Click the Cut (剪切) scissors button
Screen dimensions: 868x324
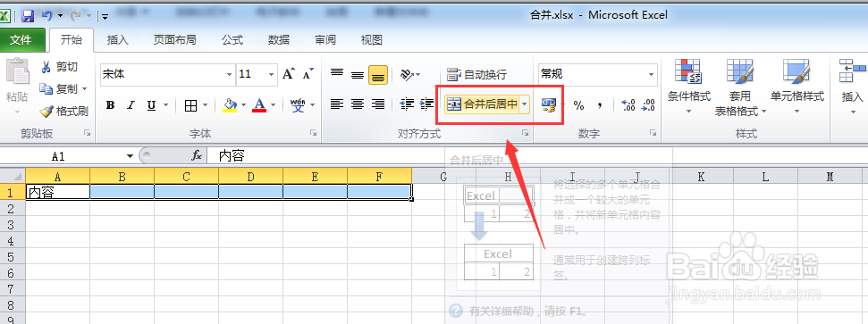tap(59, 67)
